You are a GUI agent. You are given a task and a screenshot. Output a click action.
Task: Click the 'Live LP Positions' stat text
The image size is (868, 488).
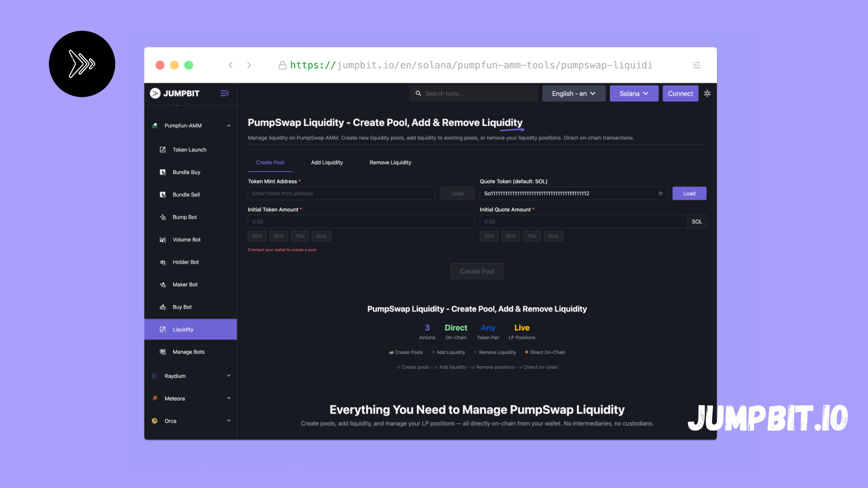click(x=522, y=332)
